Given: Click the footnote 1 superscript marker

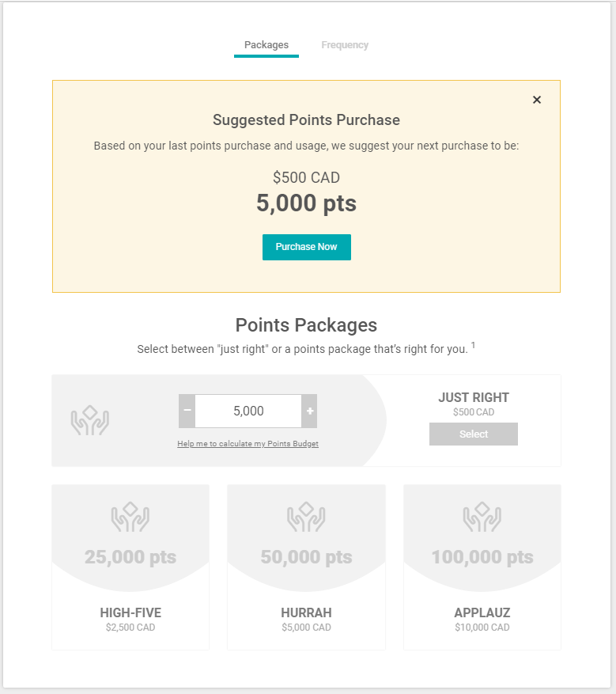Looking at the screenshot, I should pyautogui.click(x=474, y=345).
